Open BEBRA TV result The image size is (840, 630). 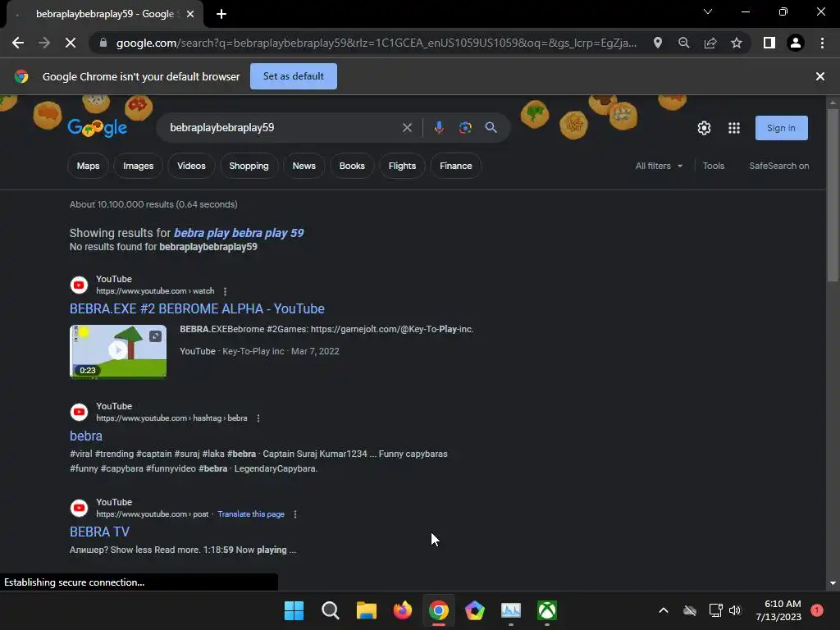click(99, 532)
